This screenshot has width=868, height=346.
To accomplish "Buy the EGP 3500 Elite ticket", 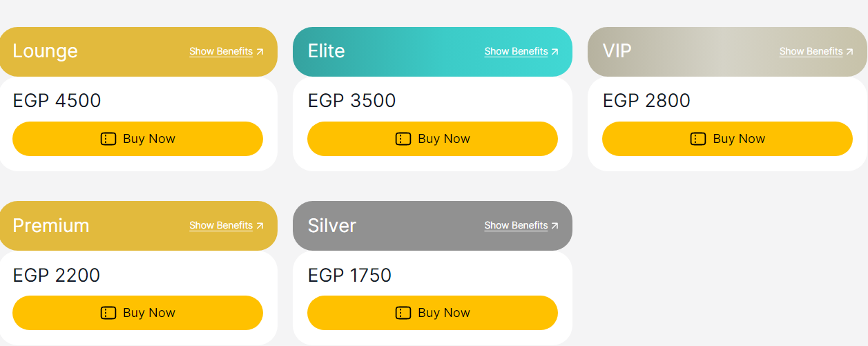I will tap(432, 139).
